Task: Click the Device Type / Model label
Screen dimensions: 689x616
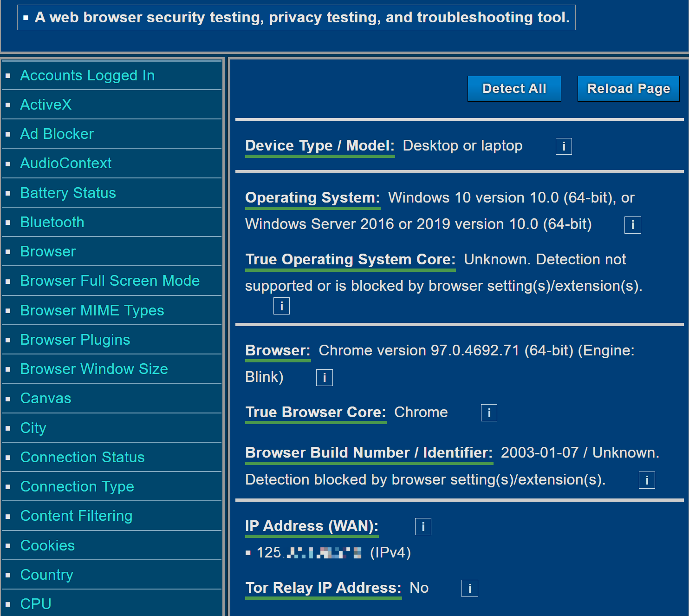Action: [320, 146]
